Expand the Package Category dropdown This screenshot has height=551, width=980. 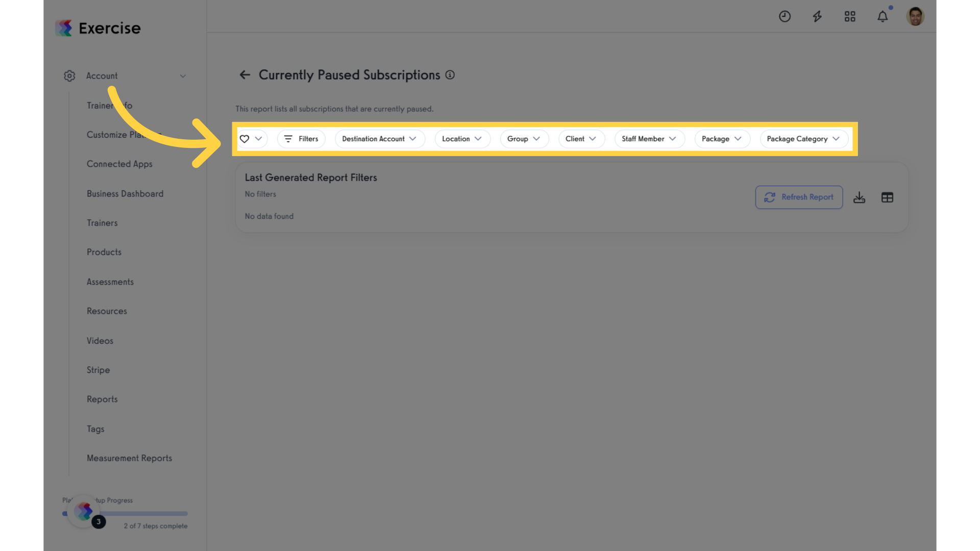[x=804, y=139]
